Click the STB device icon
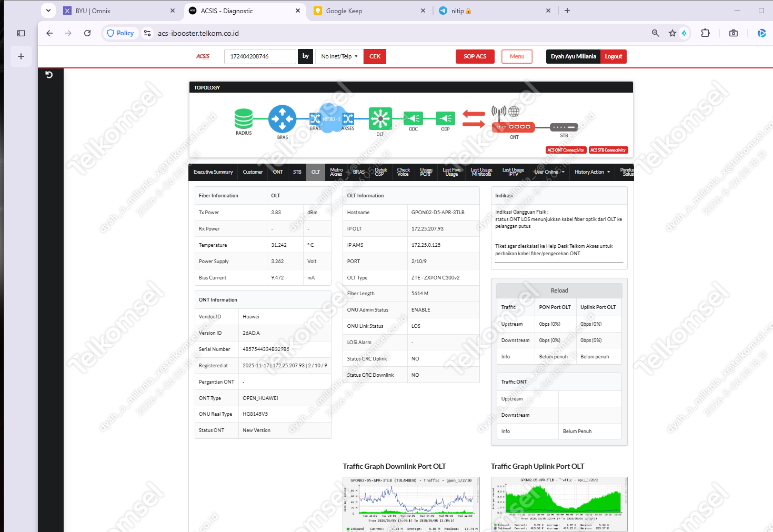 pos(564,127)
